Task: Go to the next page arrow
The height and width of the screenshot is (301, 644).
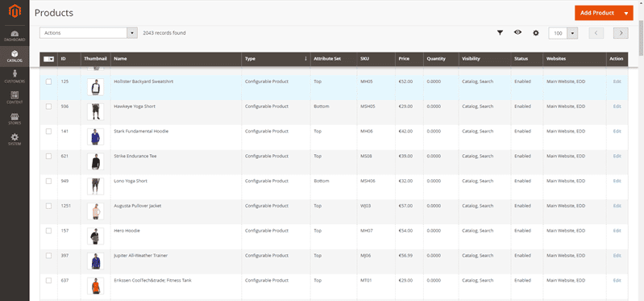Action: click(621, 33)
